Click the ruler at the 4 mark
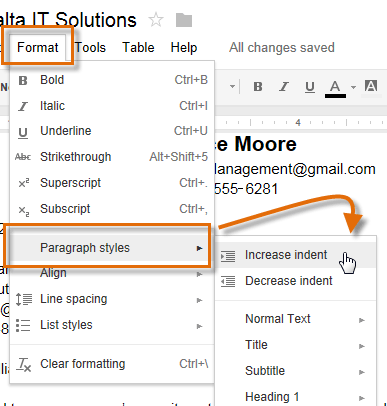387x406 pixels. tap(298, 123)
